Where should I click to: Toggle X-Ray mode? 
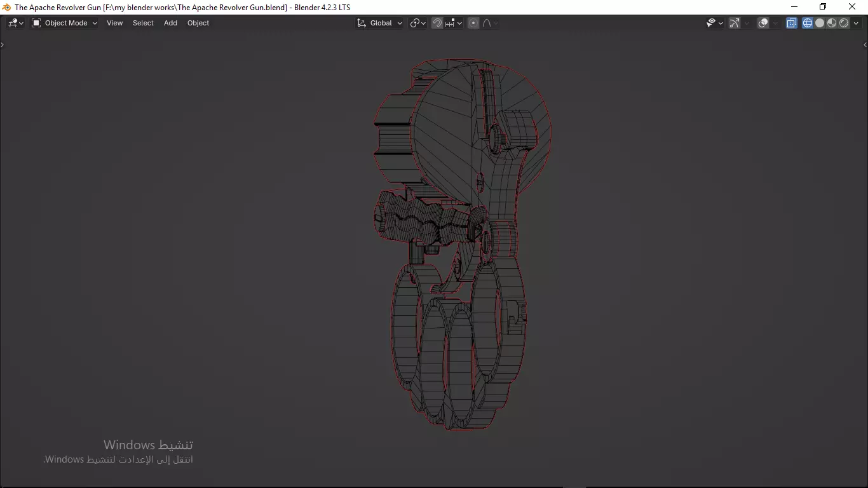coord(792,23)
